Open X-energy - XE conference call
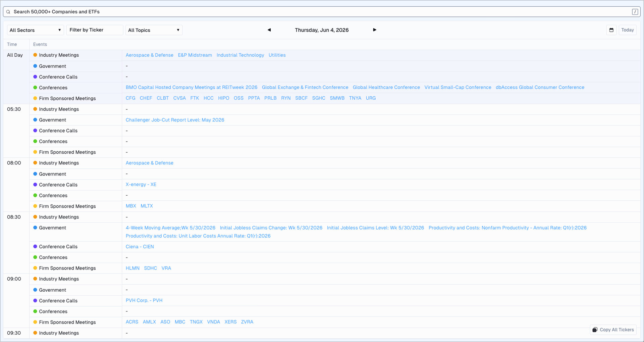644x342 pixels. 141,184
